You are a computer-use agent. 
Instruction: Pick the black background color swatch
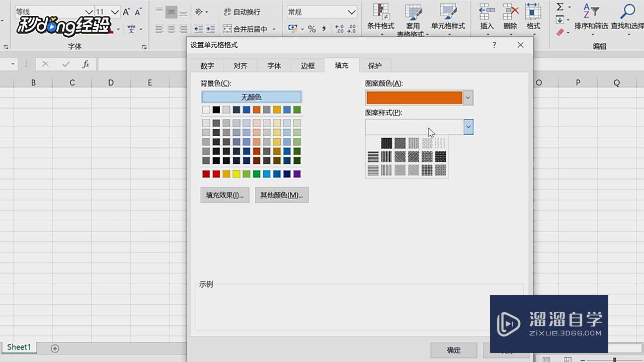(216, 110)
